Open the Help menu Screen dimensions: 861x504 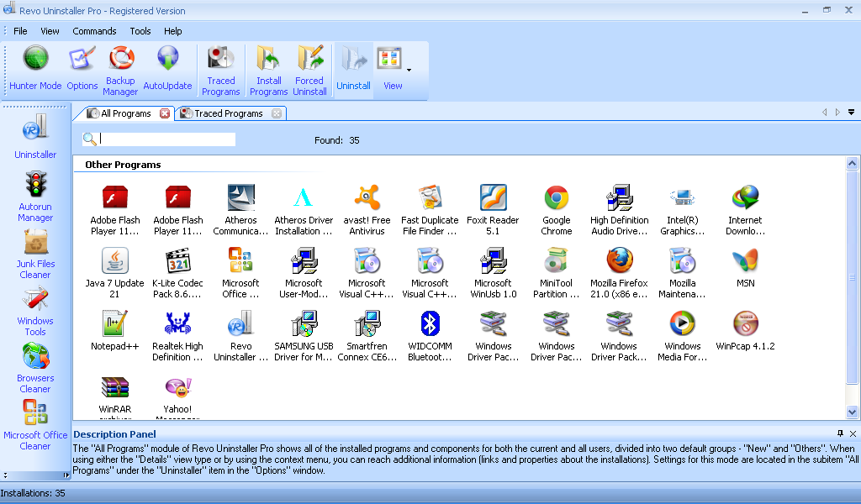pyautogui.click(x=172, y=31)
